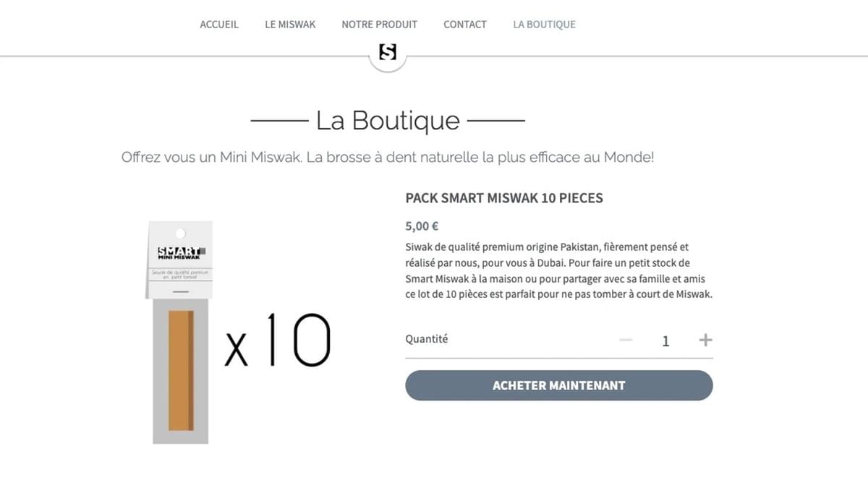Click the quantity value field

665,341
